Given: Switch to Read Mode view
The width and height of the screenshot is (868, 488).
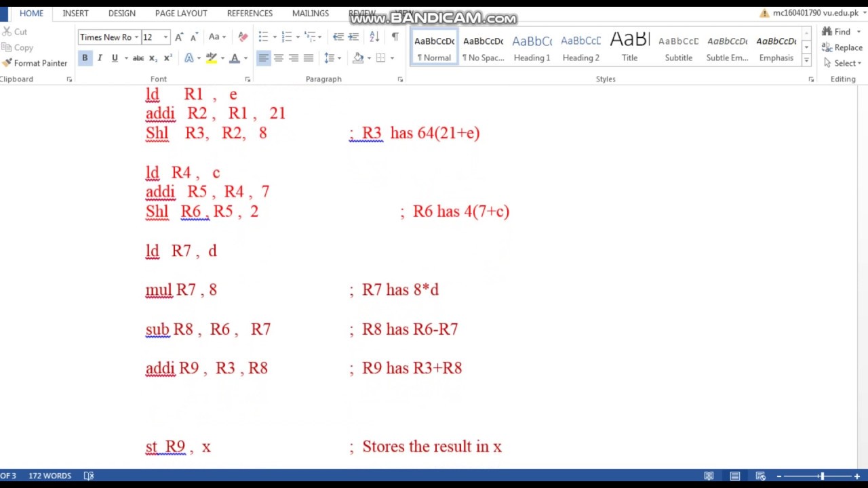Looking at the screenshot, I should point(709,476).
